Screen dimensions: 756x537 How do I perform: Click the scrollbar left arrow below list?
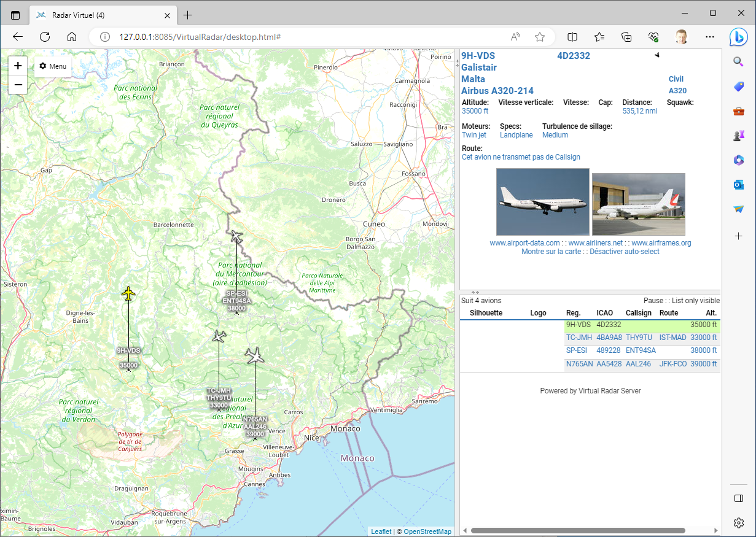pos(466,530)
